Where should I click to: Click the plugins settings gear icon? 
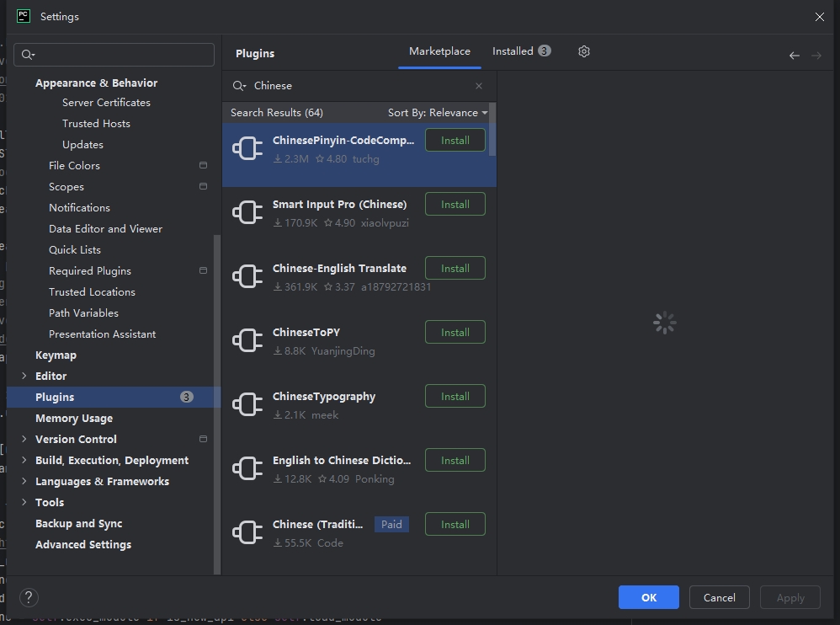tap(584, 51)
